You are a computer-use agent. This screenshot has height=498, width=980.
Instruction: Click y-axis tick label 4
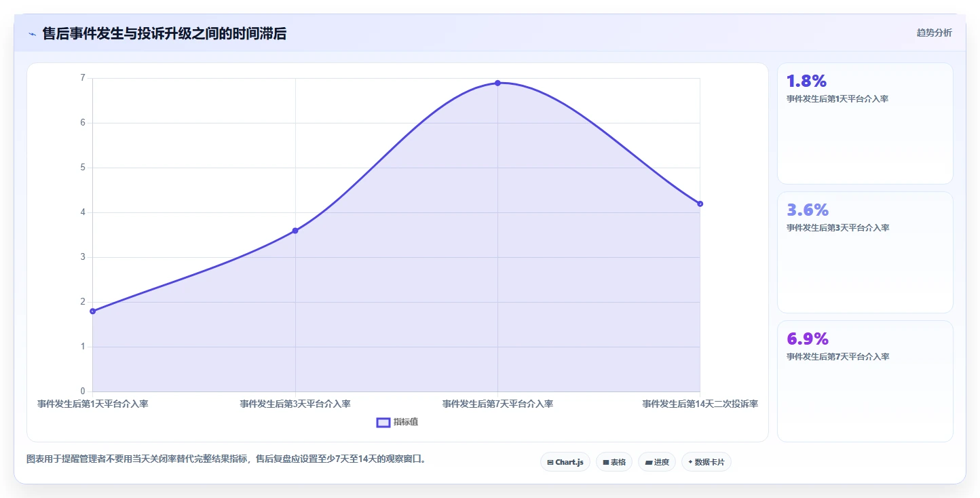tap(83, 212)
